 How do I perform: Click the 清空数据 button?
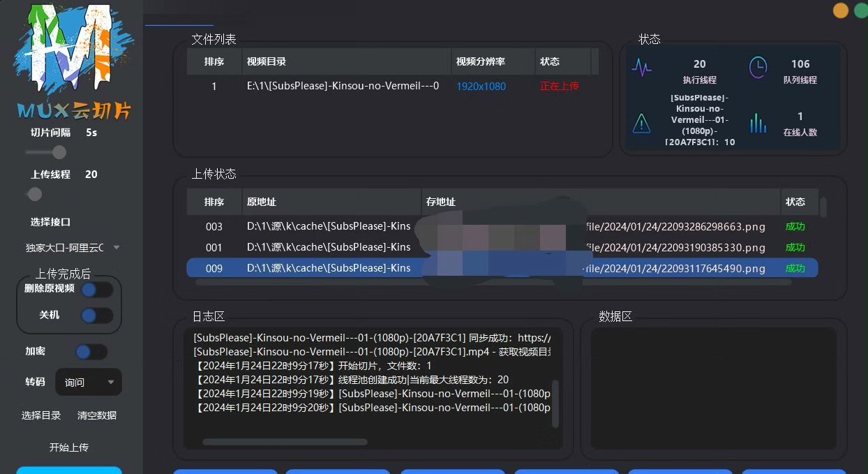point(97,415)
